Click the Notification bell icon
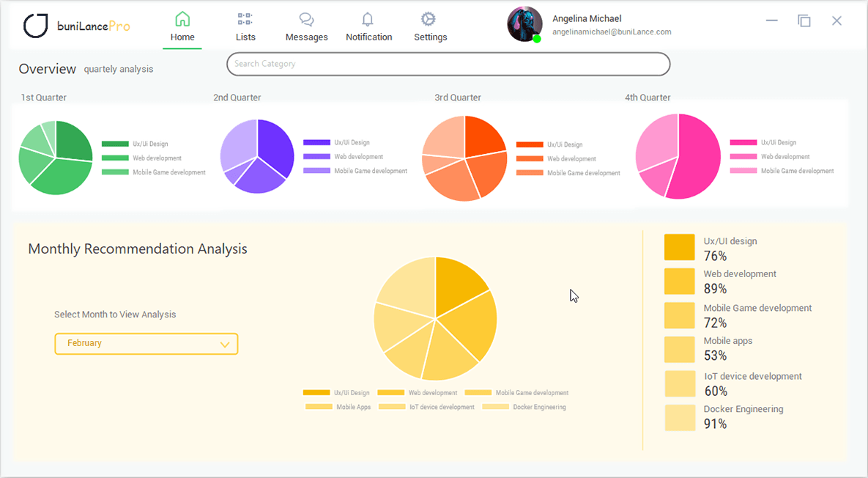The image size is (868, 478). pyautogui.click(x=368, y=18)
